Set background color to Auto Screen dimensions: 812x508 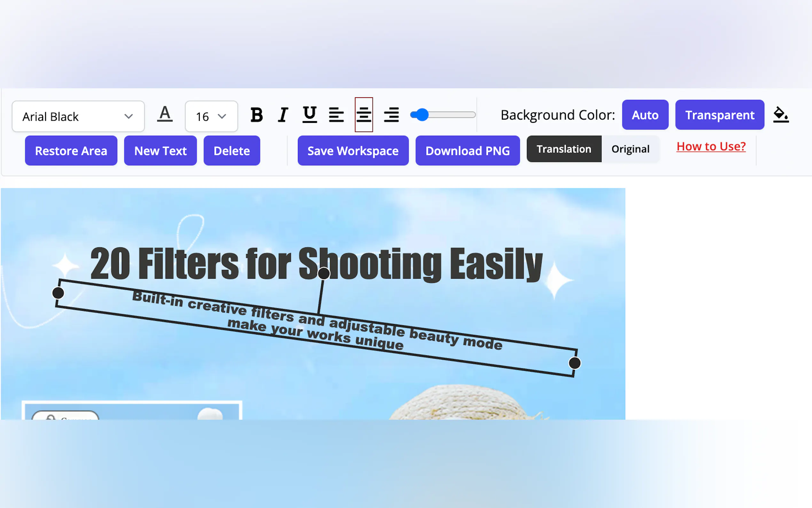[x=645, y=115]
